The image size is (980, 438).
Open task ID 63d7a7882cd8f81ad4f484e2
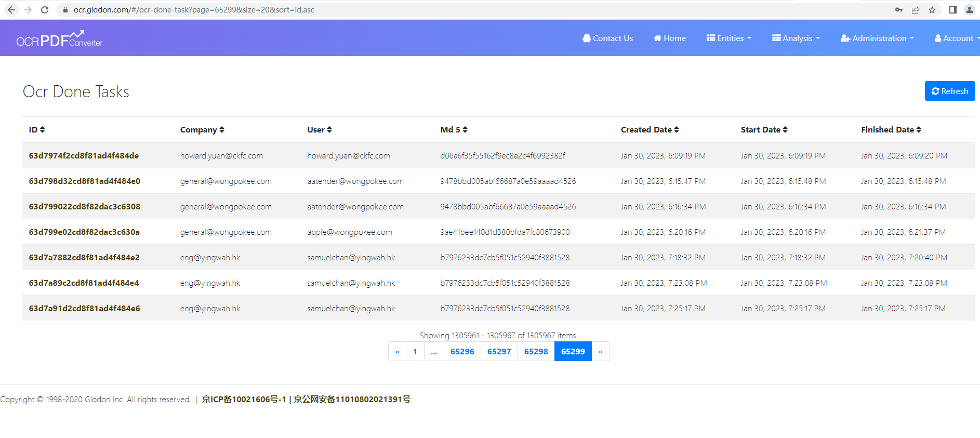tap(84, 257)
